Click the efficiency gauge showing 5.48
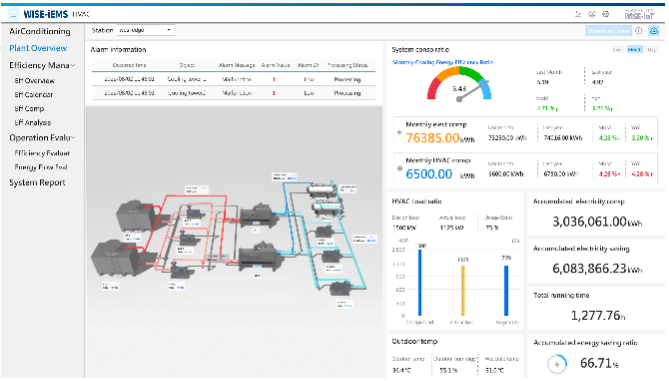The image size is (669, 381). point(459,84)
